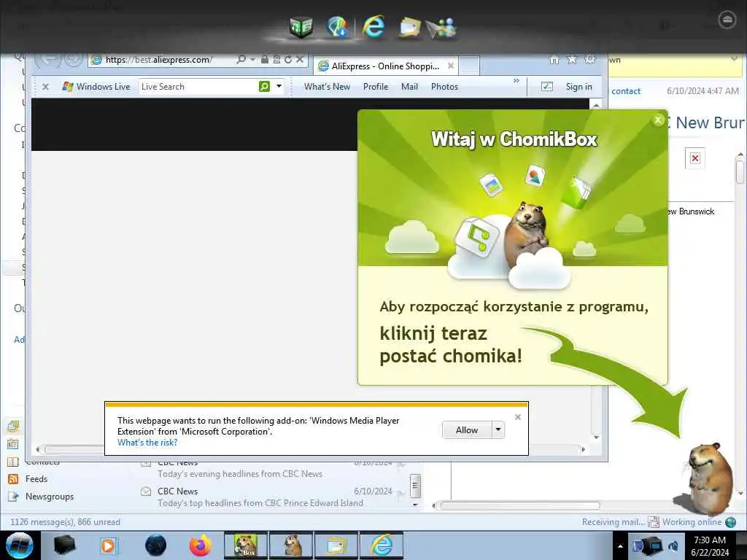This screenshot has width=747, height=560.
Task: Open Mail in Windows Live toolbar
Action: 410,87
